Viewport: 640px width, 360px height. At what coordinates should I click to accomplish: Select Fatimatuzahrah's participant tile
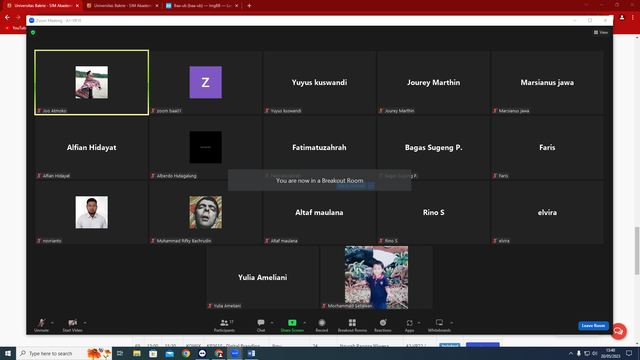pyautogui.click(x=319, y=147)
